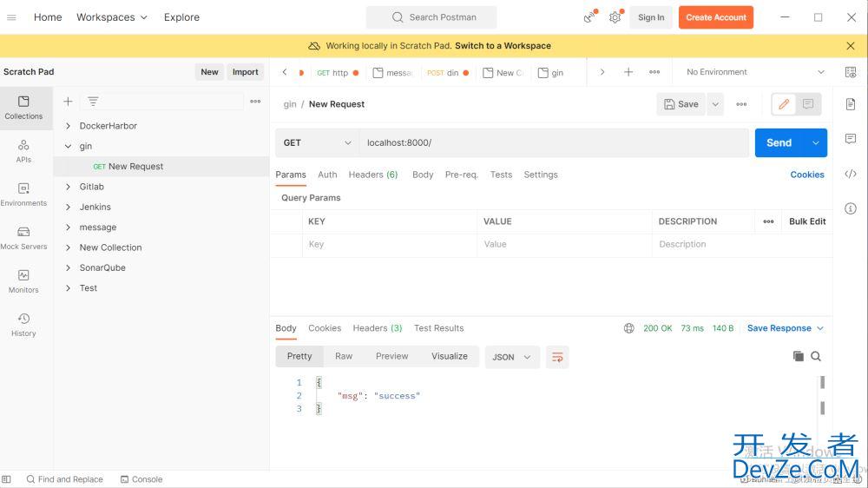Open the Environments sidebar panel
Viewport: 868px width, 488px height.
coord(23,195)
